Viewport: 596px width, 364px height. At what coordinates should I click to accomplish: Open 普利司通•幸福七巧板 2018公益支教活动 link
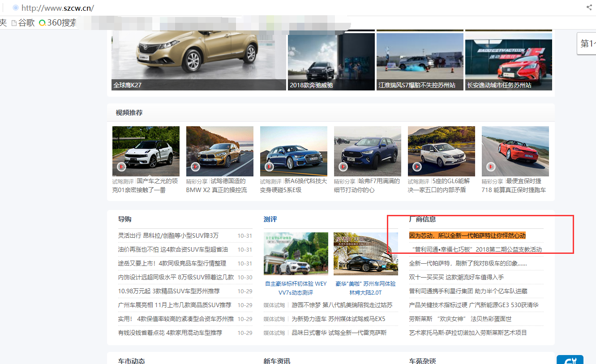click(476, 249)
